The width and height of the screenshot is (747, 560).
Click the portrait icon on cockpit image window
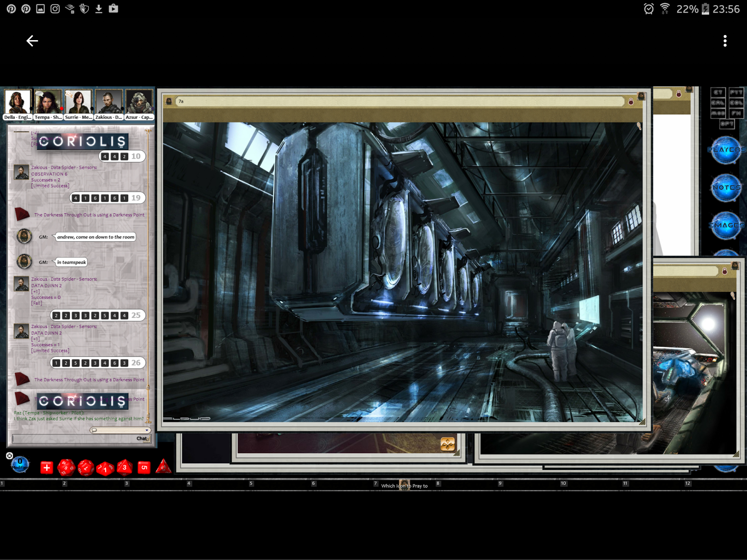(735, 266)
